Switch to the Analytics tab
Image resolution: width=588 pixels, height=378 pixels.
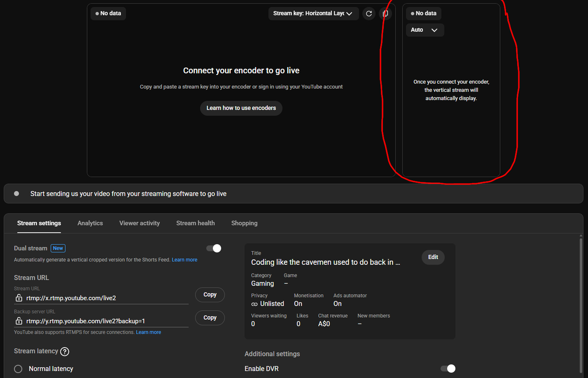point(90,223)
